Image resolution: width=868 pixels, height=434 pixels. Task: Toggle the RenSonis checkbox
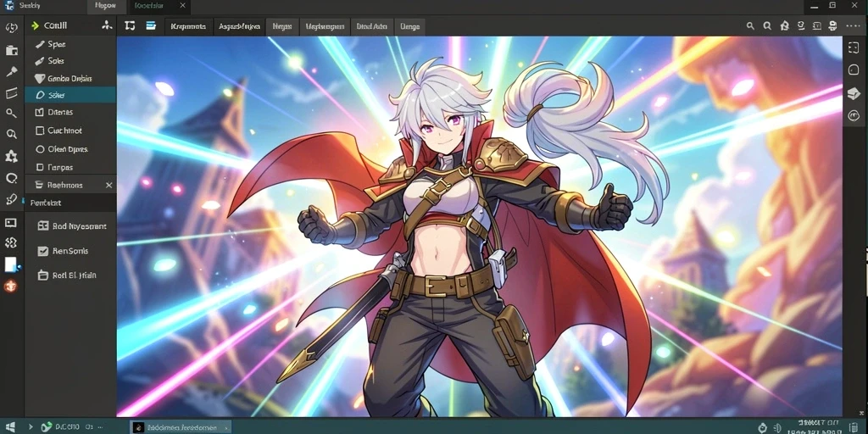click(x=42, y=251)
